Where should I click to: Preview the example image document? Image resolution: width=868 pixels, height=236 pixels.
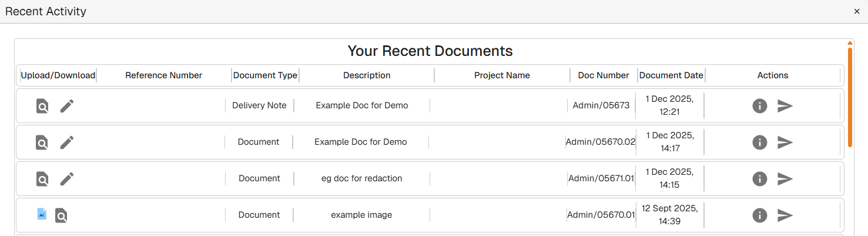click(x=61, y=216)
